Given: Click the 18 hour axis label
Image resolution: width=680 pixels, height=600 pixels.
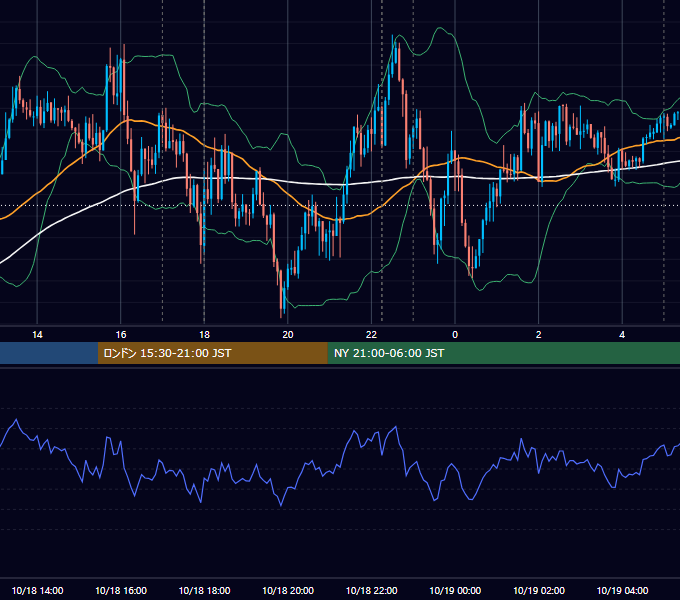Looking at the screenshot, I should [x=204, y=335].
